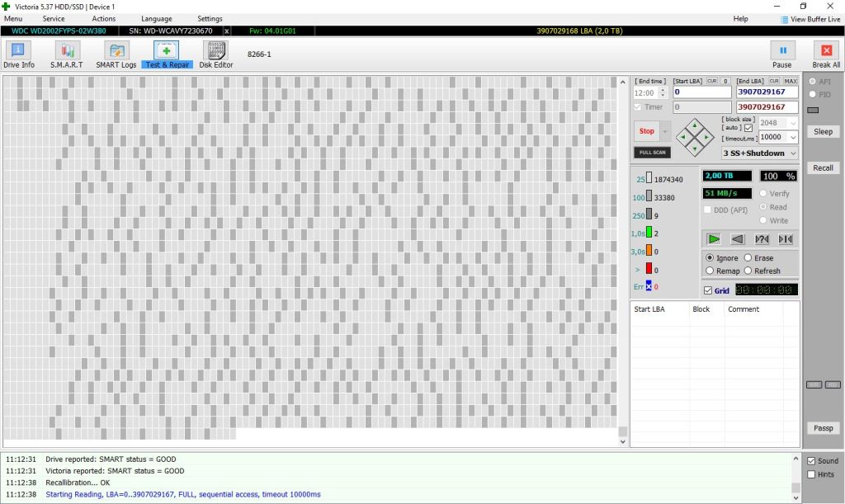Click the random scan mode button
The height and width of the screenshot is (504, 845).
pyautogui.click(x=762, y=239)
